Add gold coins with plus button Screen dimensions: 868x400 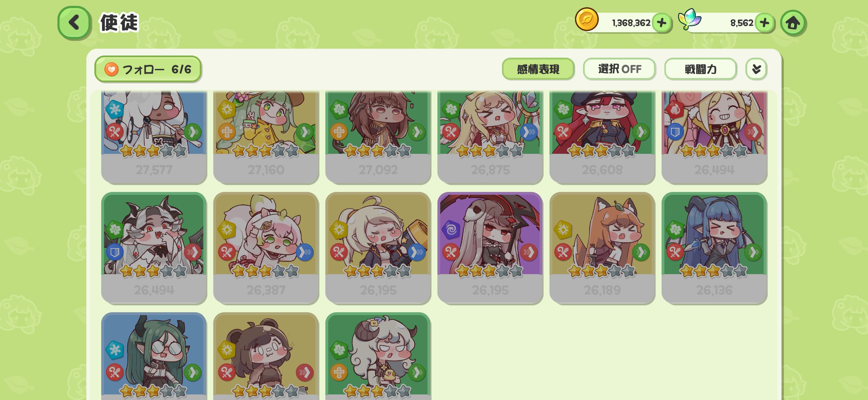[662, 23]
